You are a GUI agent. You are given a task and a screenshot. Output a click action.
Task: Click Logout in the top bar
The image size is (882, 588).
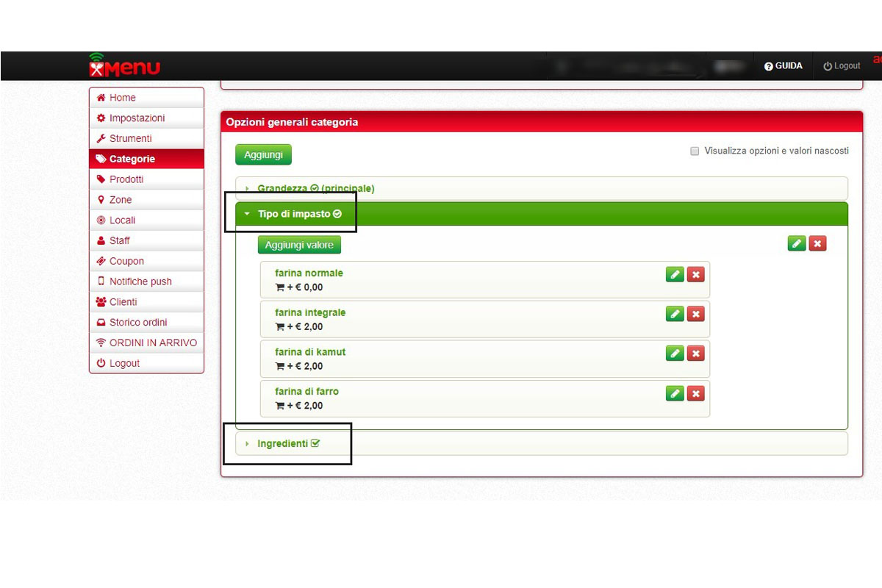point(842,66)
